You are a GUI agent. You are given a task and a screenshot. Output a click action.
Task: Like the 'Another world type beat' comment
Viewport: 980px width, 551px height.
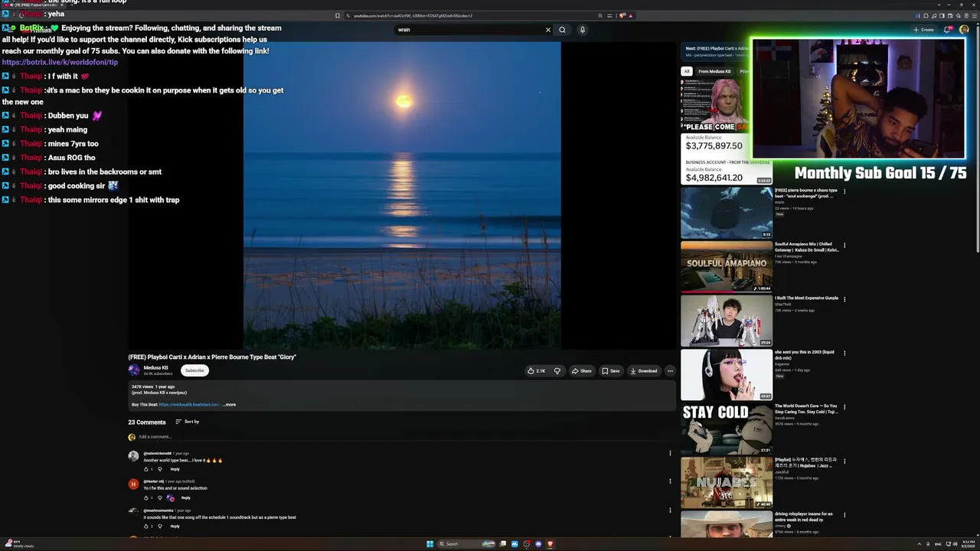(146, 469)
